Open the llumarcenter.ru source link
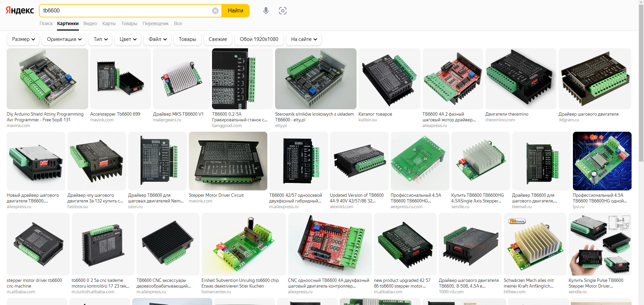This screenshot has height=305, width=644. point(216,292)
